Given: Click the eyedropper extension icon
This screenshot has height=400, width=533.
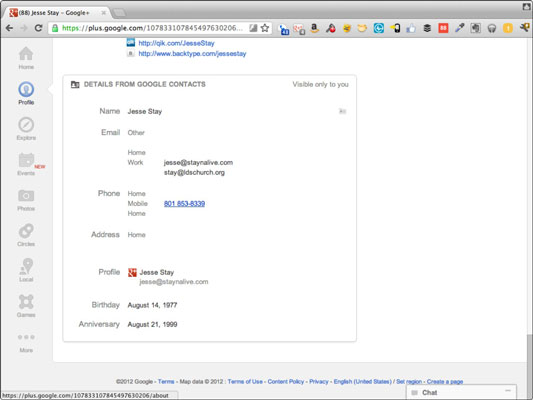Looking at the screenshot, I should [459, 28].
